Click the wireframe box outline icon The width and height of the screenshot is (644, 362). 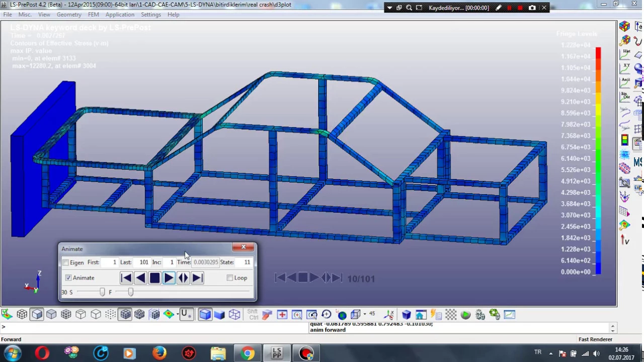(234, 315)
